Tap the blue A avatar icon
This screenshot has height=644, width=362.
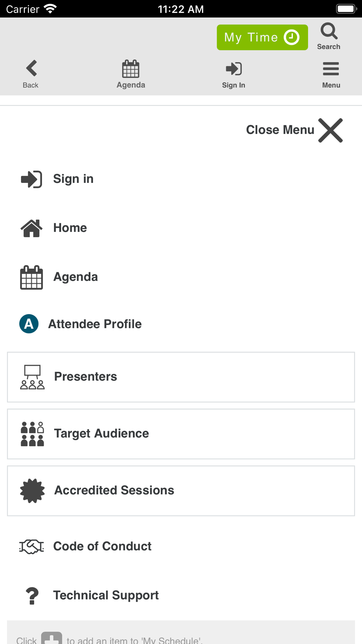(x=29, y=324)
